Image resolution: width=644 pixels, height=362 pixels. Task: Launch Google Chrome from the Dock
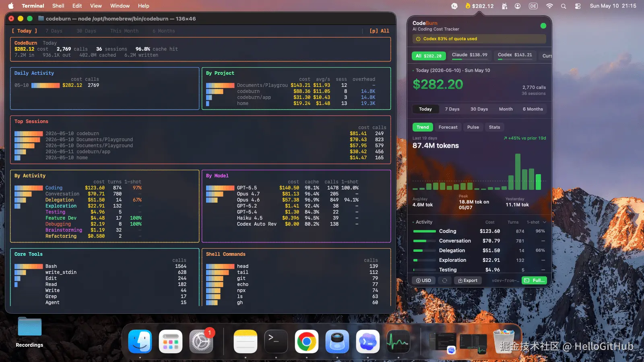(x=307, y=341)
